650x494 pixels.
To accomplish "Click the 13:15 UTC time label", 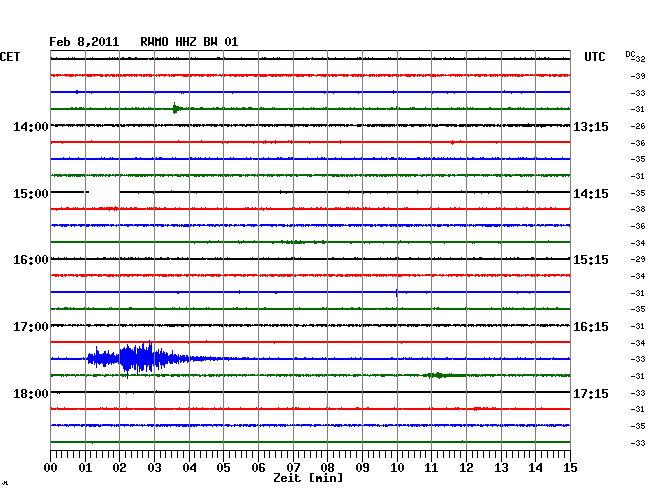I will point(591,126).
